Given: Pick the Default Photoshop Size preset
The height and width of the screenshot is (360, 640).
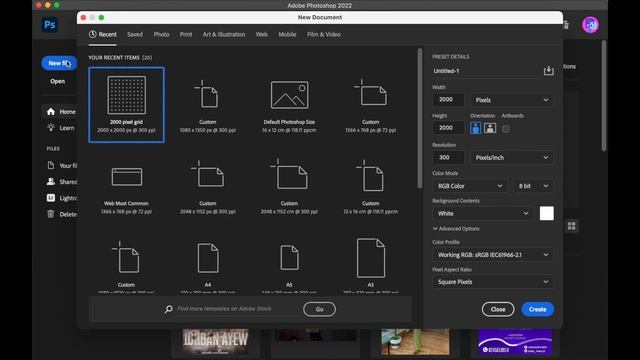Looking at the screenshot, I should pos(289,105).
